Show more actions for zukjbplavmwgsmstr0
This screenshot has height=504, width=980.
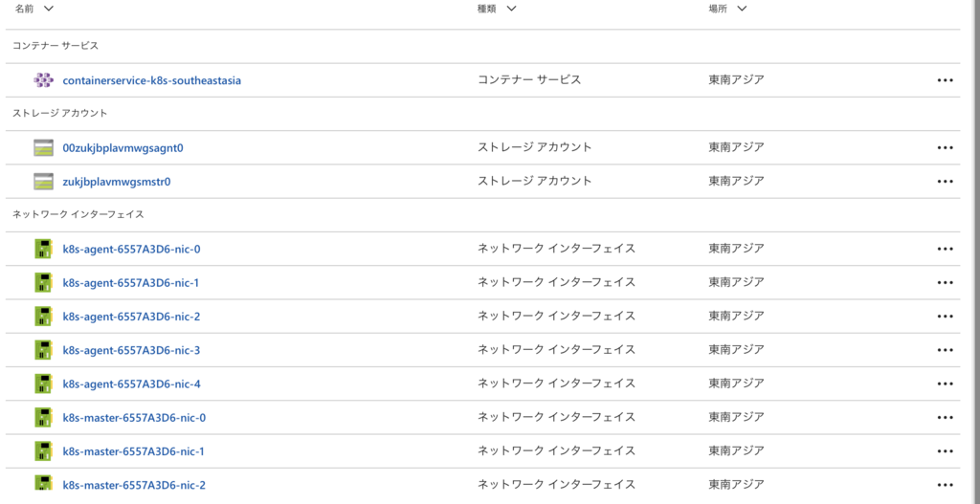(x=946, y=181)
